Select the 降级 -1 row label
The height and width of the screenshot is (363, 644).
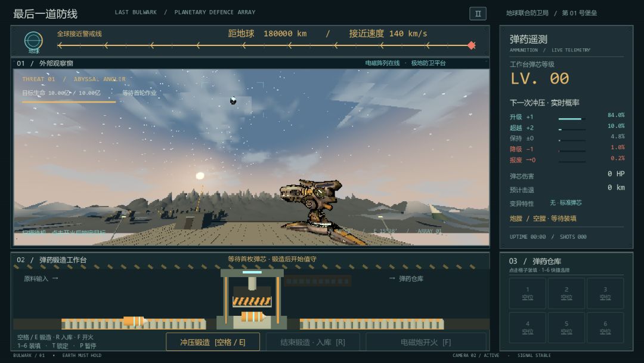(522, 149)
